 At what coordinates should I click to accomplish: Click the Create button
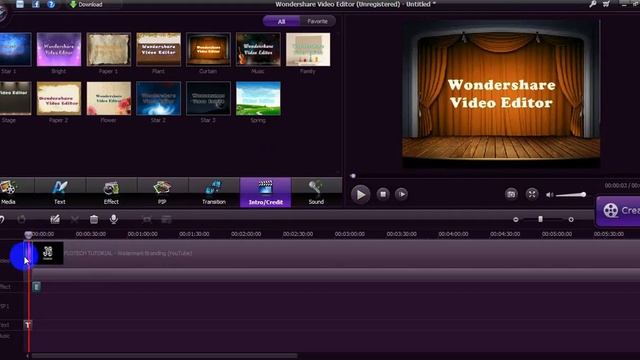[x=618, y=211]
